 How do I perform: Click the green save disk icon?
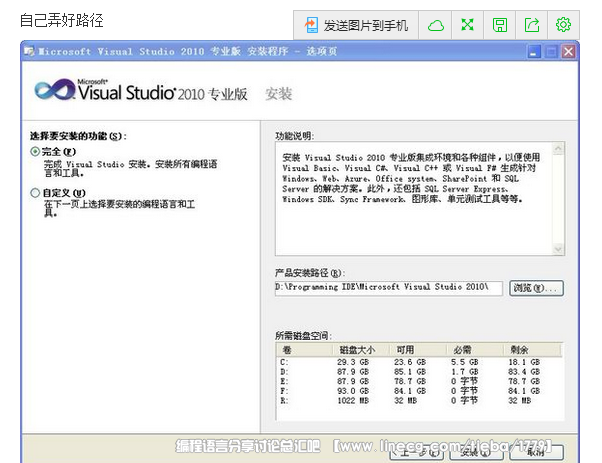499,25
